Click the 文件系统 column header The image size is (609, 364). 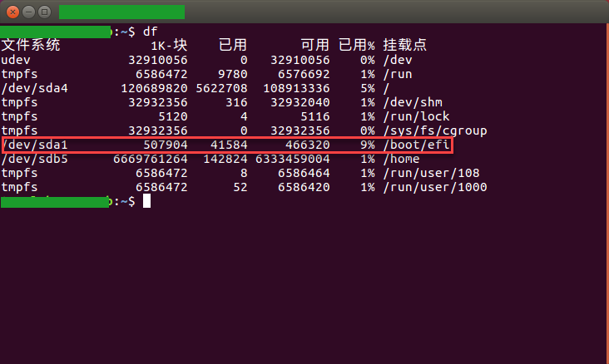pos(31,45)
